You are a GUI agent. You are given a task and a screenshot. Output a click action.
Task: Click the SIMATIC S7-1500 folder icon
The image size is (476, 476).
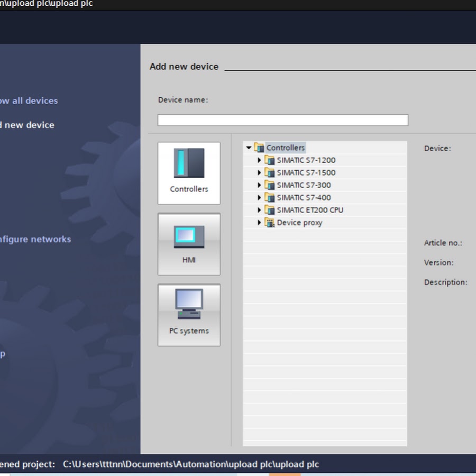[x=269, y=172]
